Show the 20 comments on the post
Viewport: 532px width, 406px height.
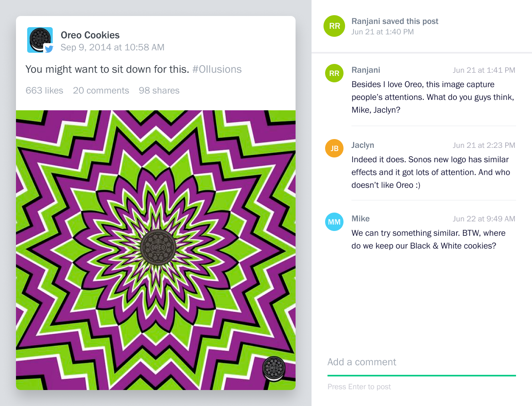point(101,90)
